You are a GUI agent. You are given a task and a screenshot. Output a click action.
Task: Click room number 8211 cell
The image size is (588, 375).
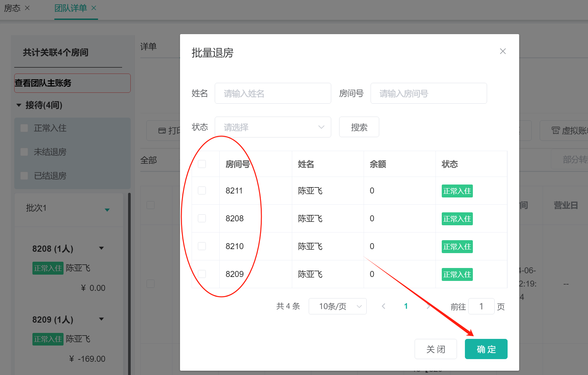pos(234,191)
